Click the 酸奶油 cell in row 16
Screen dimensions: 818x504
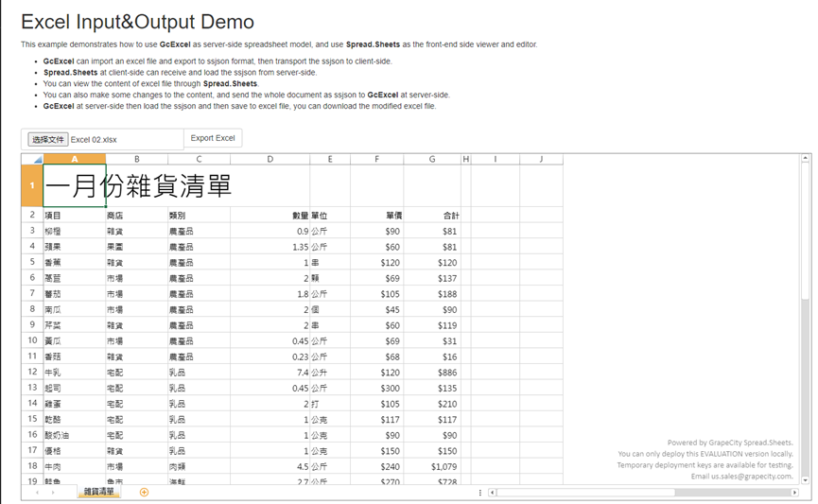pyautogui.click(x=75, y=435)
